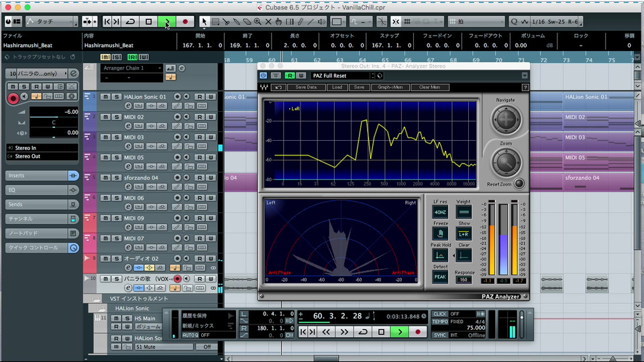Click Response value 160 field
644x362 pixels.
tap(464, 280)
